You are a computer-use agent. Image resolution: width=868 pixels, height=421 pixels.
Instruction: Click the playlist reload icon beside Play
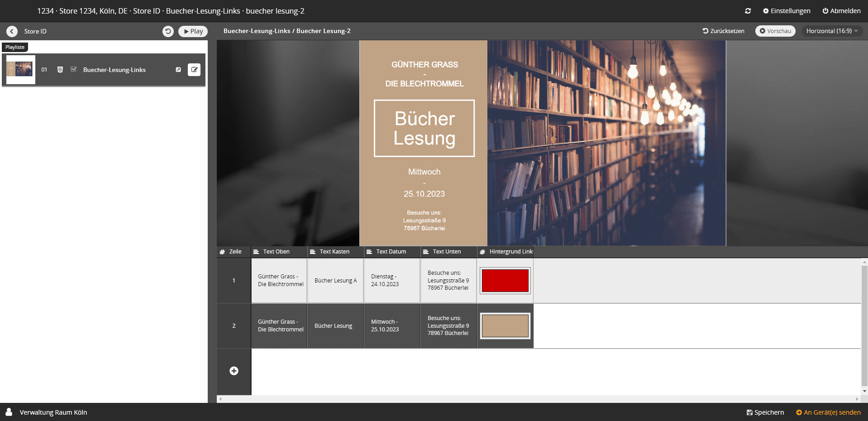168,31
